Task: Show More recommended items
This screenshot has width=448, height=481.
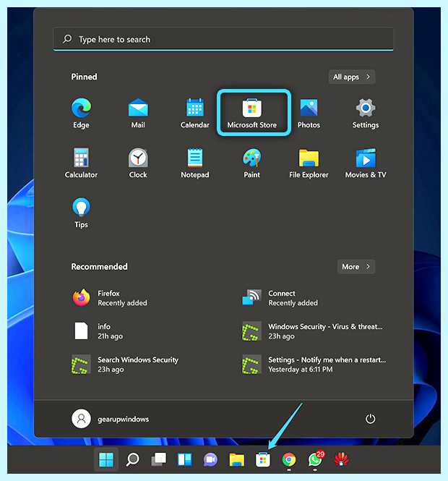Action: pos(356,267)
